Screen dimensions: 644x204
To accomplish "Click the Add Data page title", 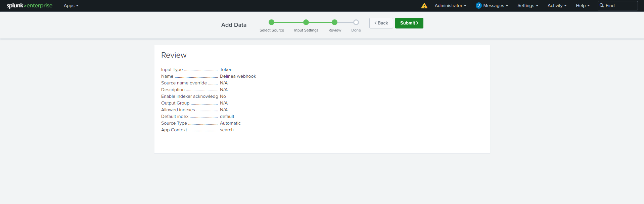I will tap(234, 25).
